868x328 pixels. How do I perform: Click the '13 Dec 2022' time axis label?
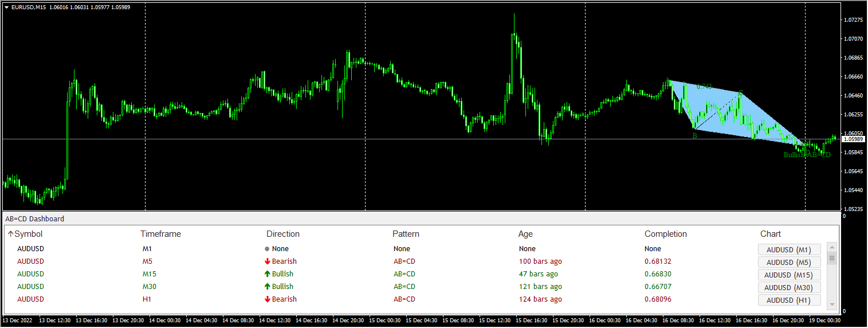click(18, 320)
